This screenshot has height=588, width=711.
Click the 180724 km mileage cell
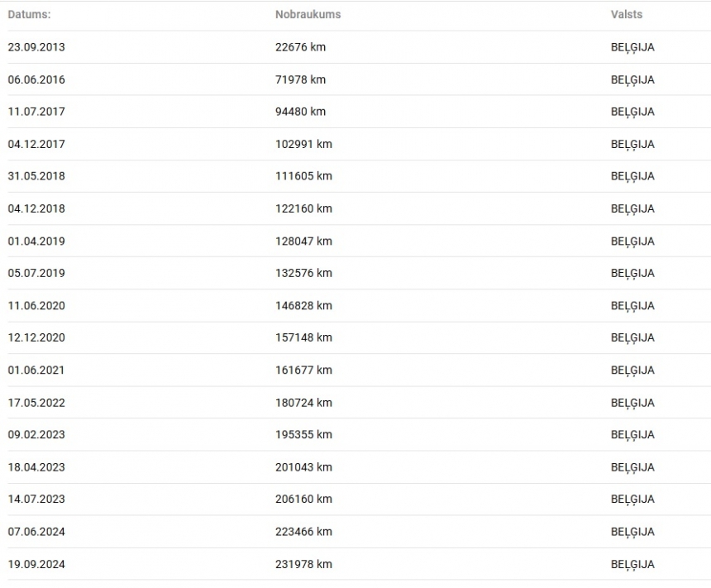tap(303, 403)
